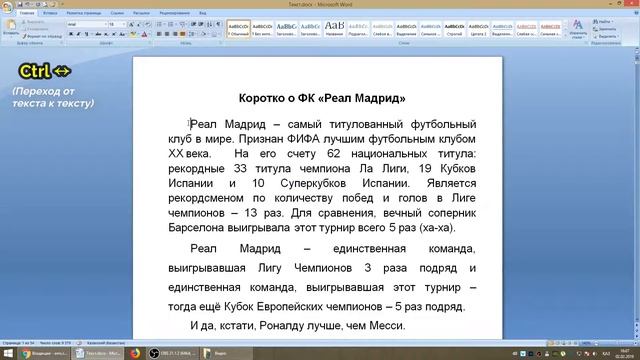The width and height of the screenshot is (640, 360).
Task: Toggle strikethrough formatting
Action: click(x=98, y=34)
